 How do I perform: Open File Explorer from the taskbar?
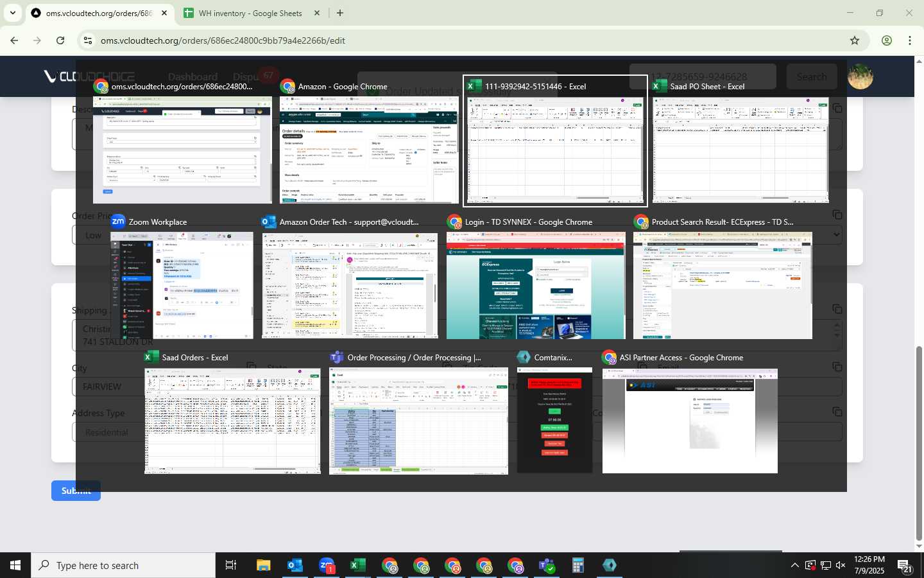(x=263, y=565)
